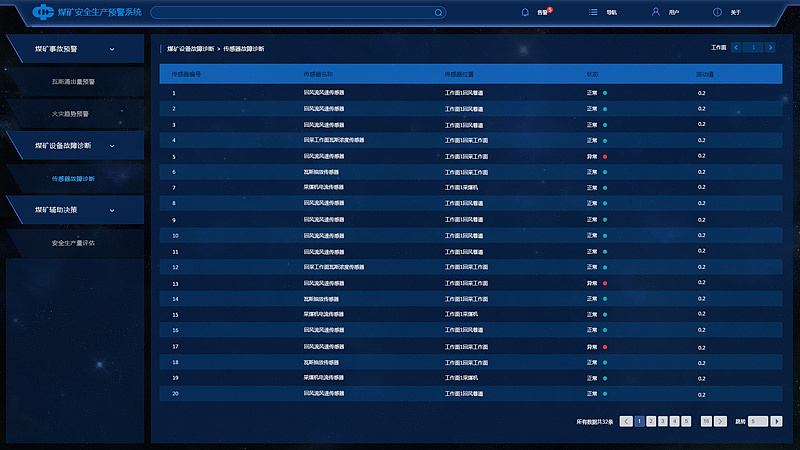Image resolution: width=800 pixels, height=450 pixels.
Task: Click the 用户 label in top bar
Action: (x=674, y=13)
